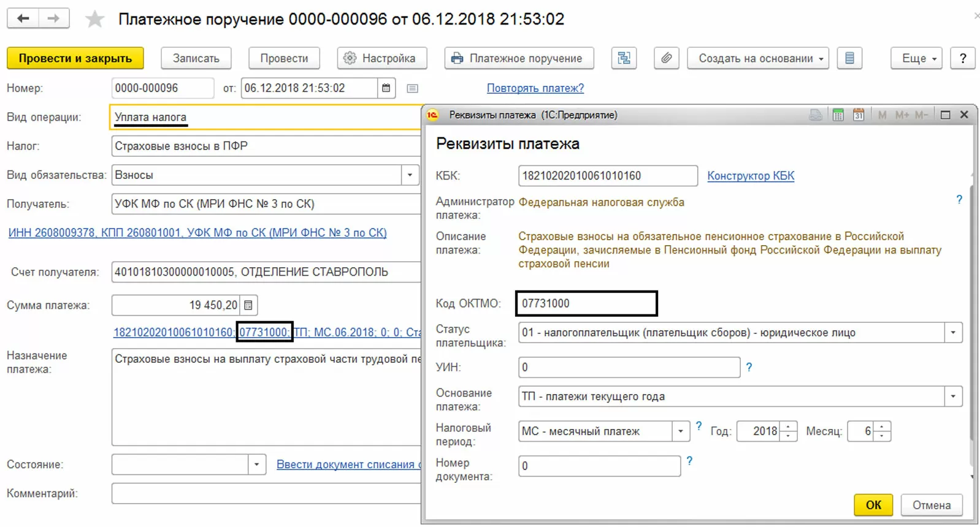Click the M memory button in dialog title bar
The width and height of the screenshot is (980, 527).
point(882,115)
